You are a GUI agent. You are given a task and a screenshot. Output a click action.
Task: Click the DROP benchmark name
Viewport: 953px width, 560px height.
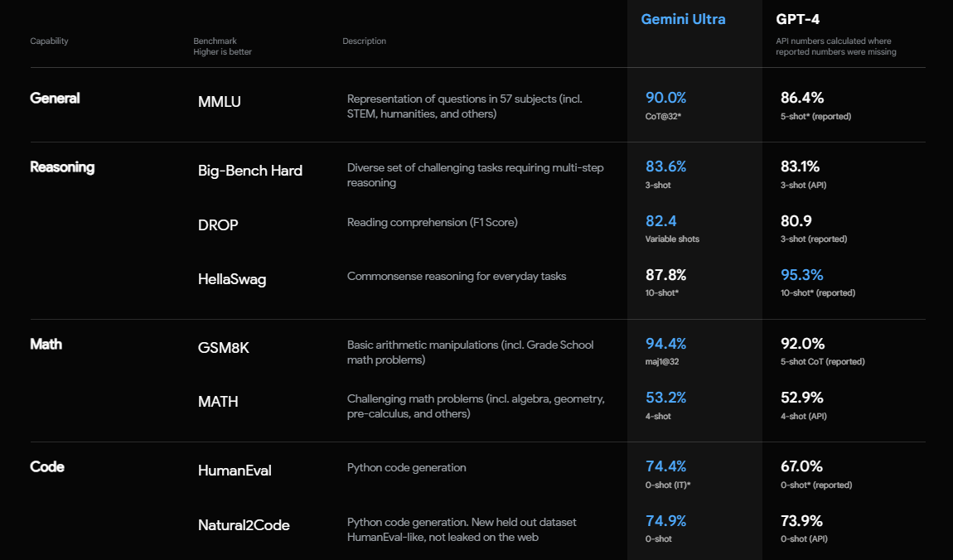pyautogui.click(x=218, y=224)
